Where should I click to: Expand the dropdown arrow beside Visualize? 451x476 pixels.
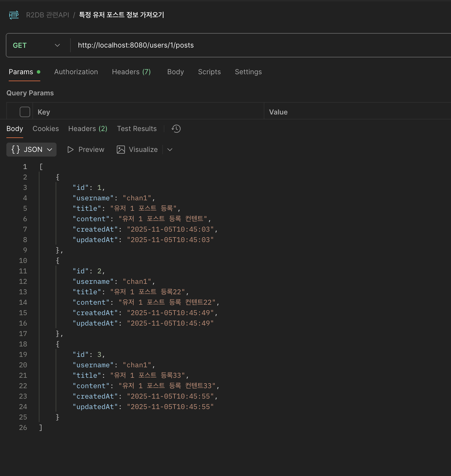170,150
